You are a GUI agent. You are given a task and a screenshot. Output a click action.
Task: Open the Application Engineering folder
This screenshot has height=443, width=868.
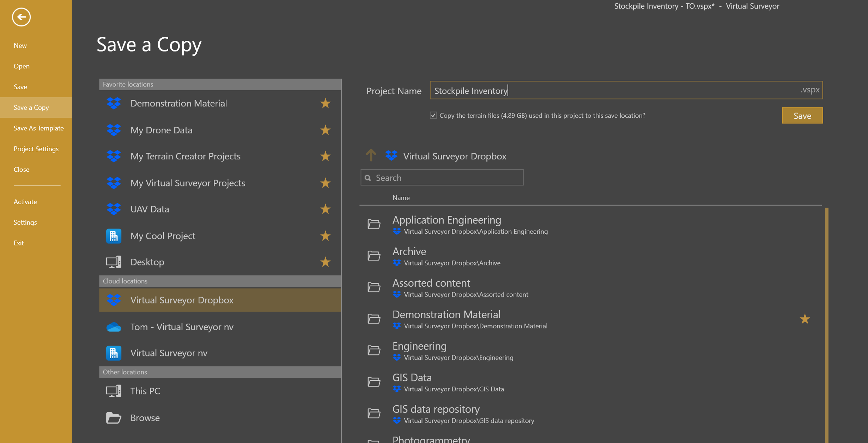point(446,220)
